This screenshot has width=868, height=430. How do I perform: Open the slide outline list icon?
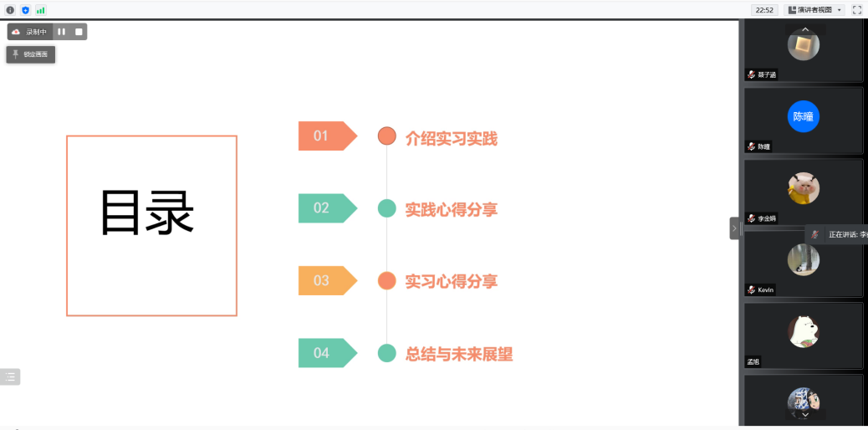point(10,376)
